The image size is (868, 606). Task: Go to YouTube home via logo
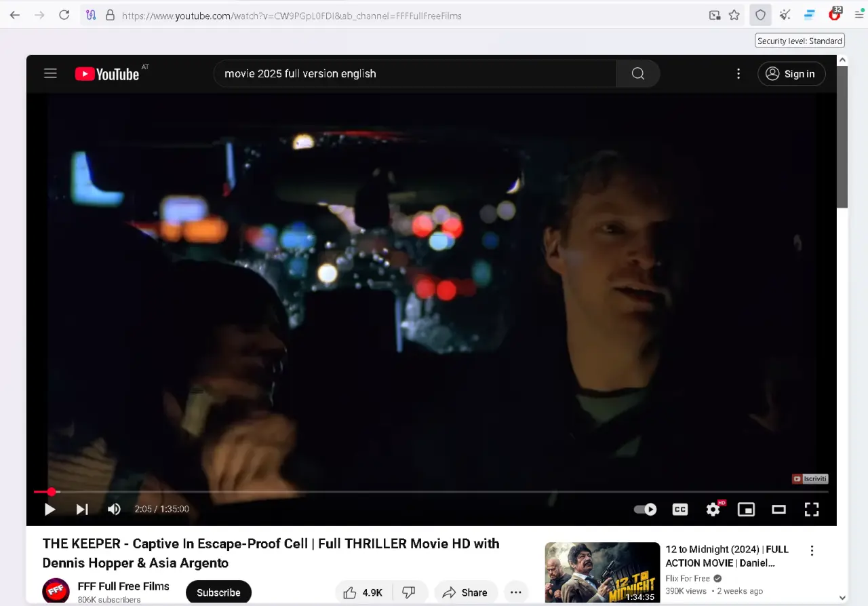pyautogui.click(x=107, y=74)
